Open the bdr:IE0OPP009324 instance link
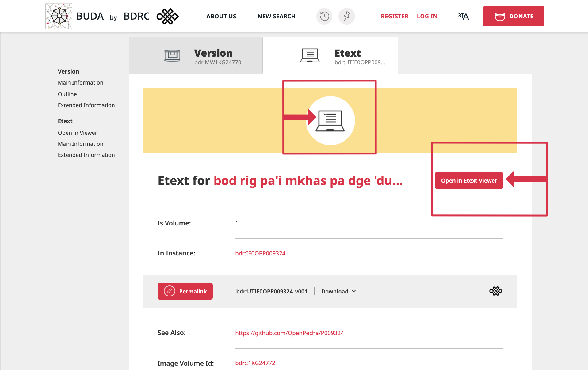 tap(260, 253)
